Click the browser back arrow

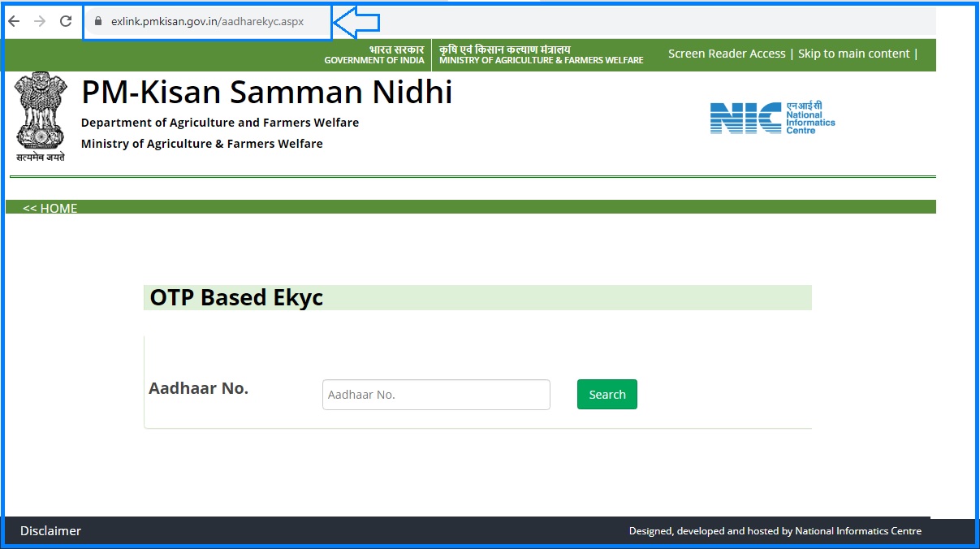tap(13, 21)
